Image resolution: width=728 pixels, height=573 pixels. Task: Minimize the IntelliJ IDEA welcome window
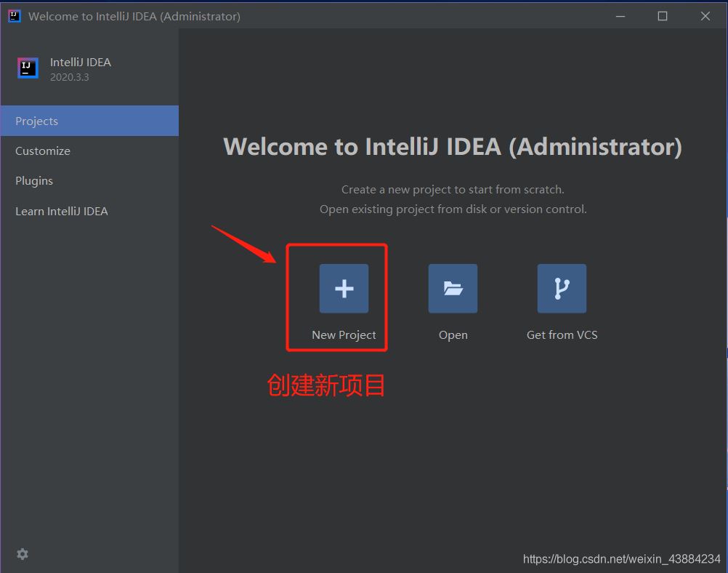[x=620, y=16]
